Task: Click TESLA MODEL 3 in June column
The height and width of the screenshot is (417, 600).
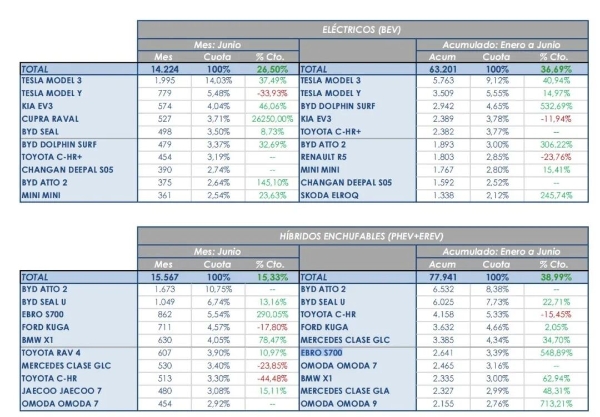Action: pyautogui.click(x=52, y=80)
